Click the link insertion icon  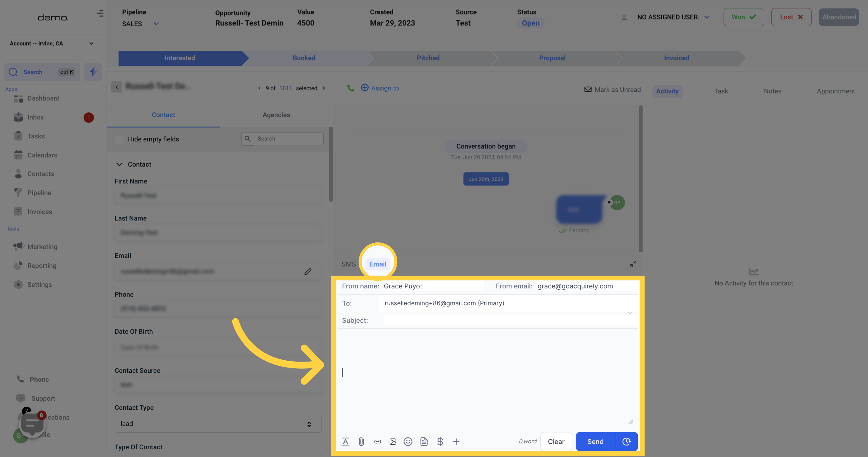(377, 442)
